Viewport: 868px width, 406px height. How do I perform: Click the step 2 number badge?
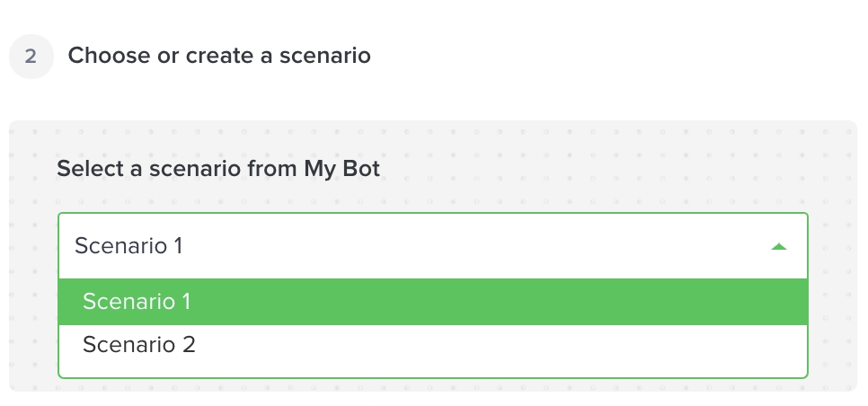point(31,57)
